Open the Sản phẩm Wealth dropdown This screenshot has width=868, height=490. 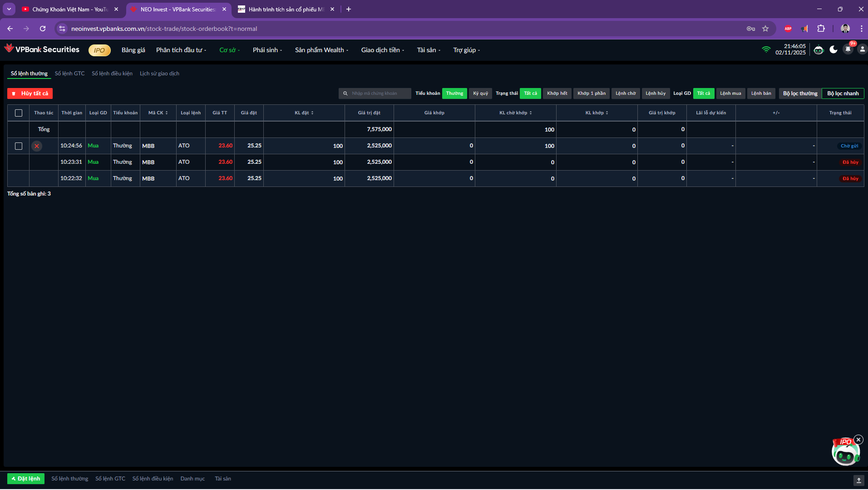click(x=321, y=50)
